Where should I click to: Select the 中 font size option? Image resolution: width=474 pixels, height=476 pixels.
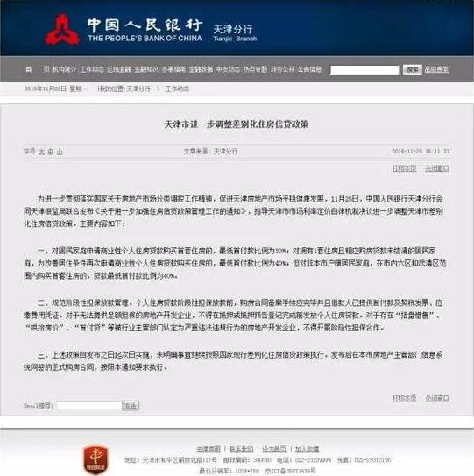(50, 152)
